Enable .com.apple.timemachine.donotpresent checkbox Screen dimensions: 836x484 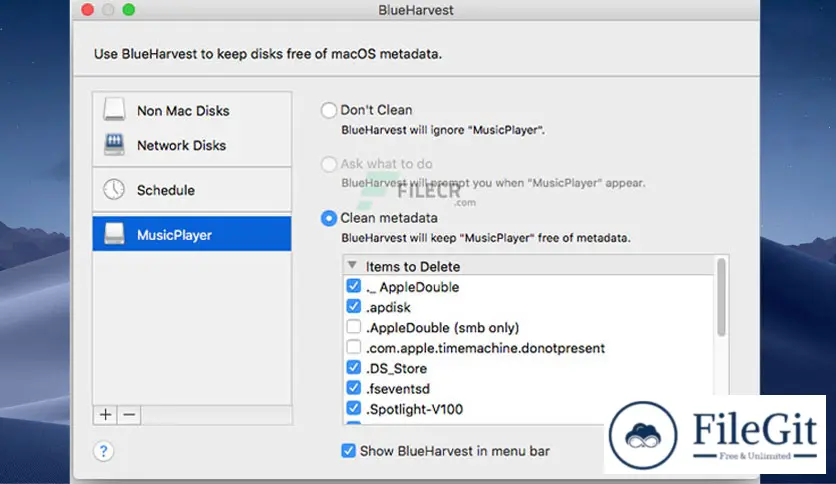point(353,347)
